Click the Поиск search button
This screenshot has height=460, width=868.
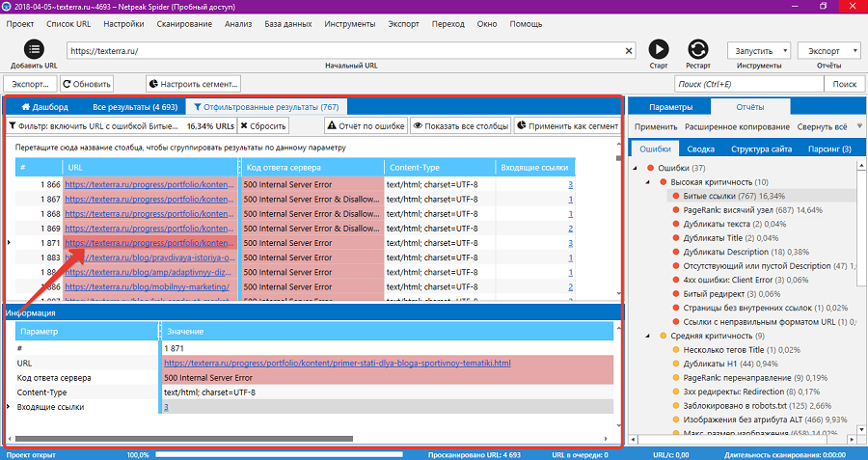pos(844,84)
